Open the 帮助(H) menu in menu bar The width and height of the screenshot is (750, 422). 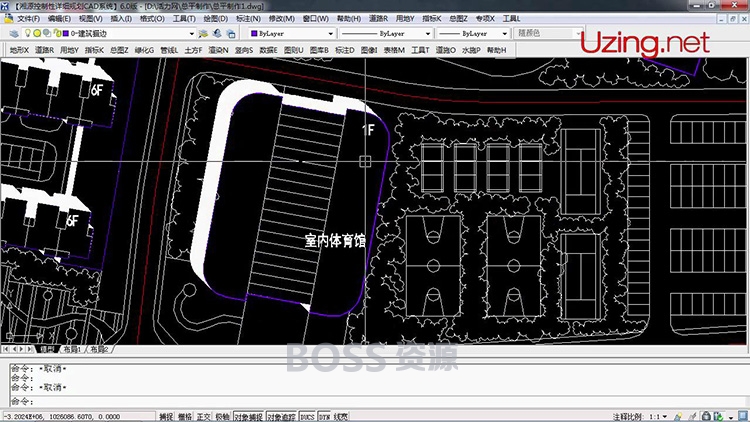point(349,18)
